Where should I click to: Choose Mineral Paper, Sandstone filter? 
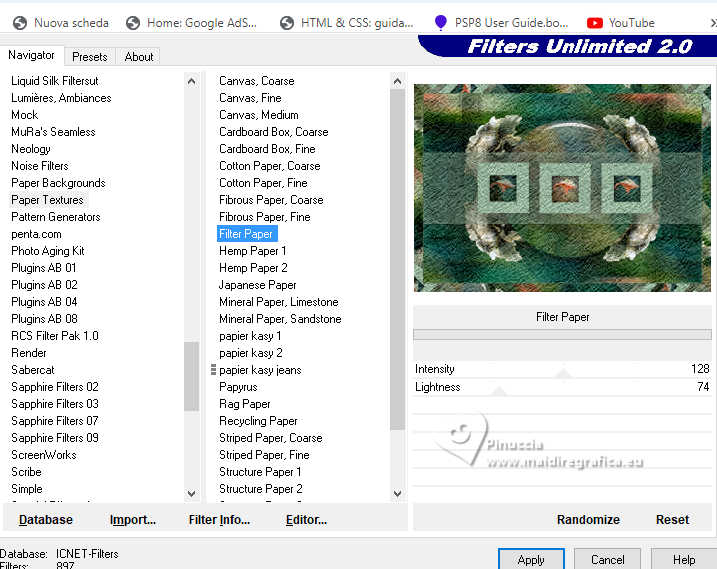click(280, 319)
